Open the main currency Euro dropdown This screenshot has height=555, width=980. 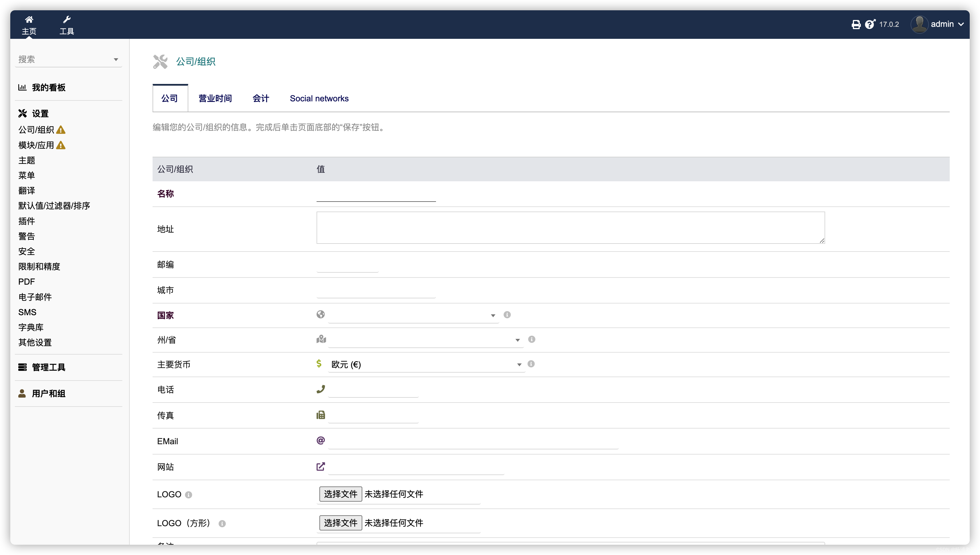click(426, 364)
